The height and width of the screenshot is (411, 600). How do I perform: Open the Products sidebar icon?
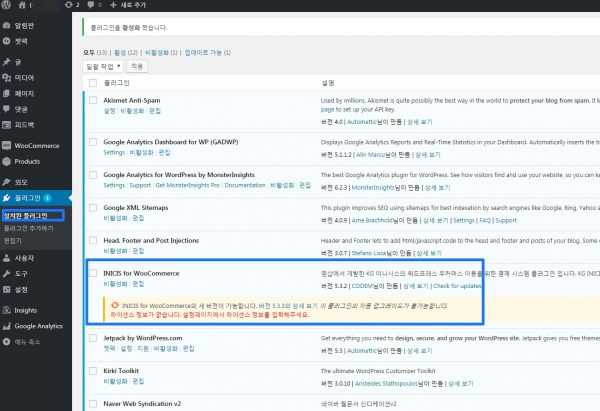(x=7, y=161)
